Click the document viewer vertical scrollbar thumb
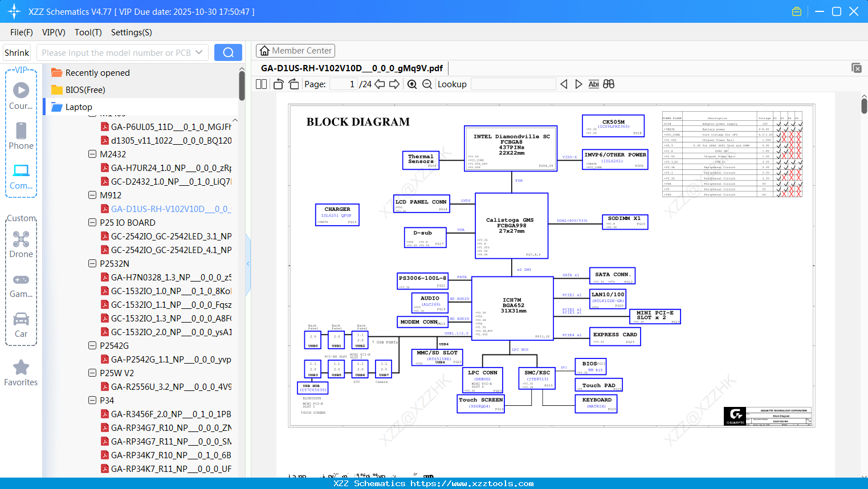The image size is (868, 489). pyautogui.click(x=864, y=106)
